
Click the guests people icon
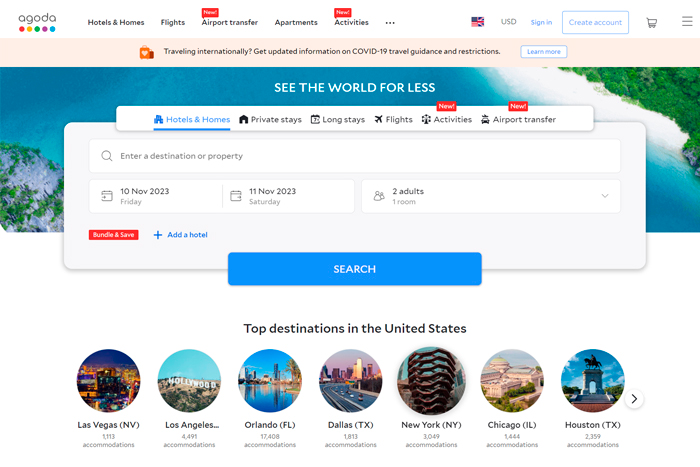(379, 196)
